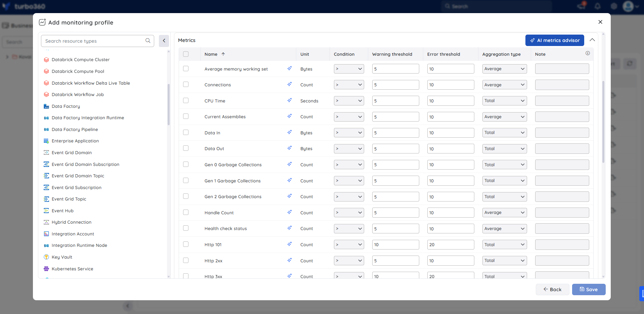Click AI sparkle icon beside CPU Time
The width and height of the screenshot is (644, 314).
pyautogui.click(x=289, y=100)
